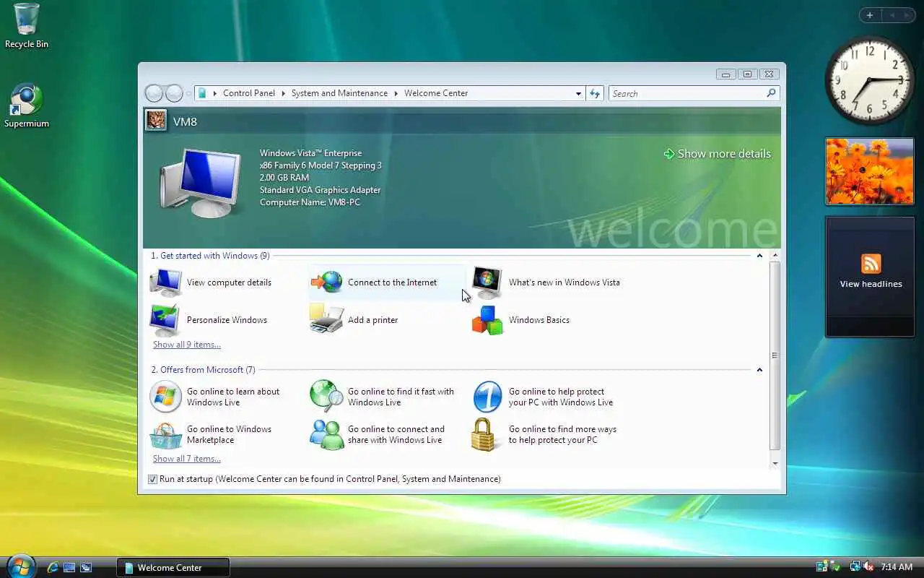Click the learn about Windows Live icon
The image size is (924, 578).
[x=165, y=397]
